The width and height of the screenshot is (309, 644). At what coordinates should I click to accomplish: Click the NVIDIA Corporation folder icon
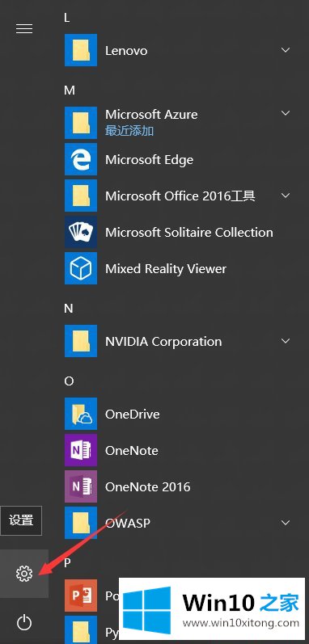(x=81, y=341)
